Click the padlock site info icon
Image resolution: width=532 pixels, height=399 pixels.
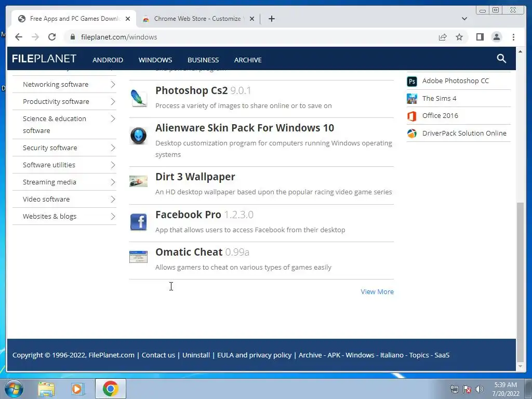(73, 37)
